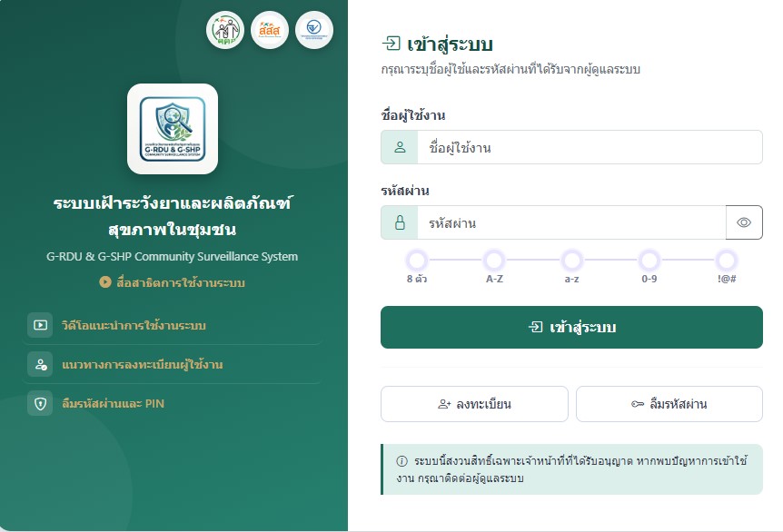
Task: Click the padlock icon in password field
Action: (x=400, y=222)
